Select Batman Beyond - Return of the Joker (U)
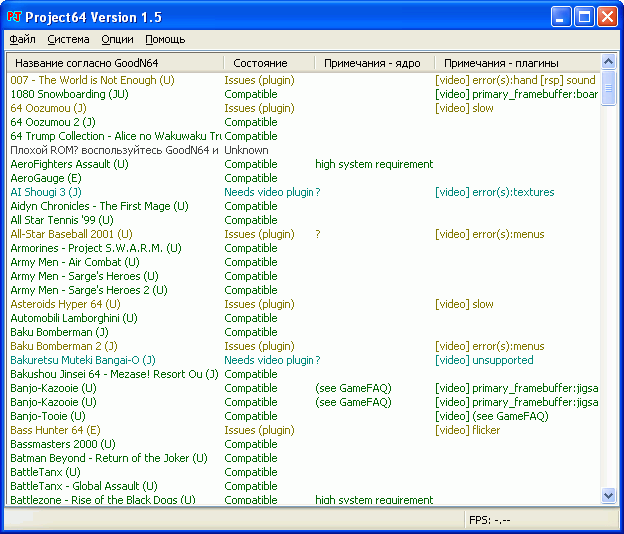Screen dimensions: 624x534 point(109,458)
